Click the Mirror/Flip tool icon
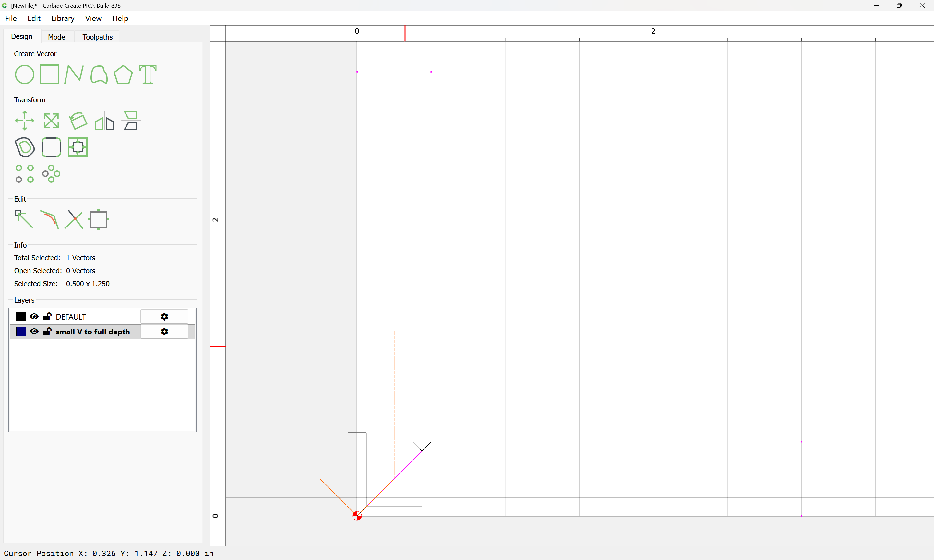 pyautogui.click(x=104, y=121)
